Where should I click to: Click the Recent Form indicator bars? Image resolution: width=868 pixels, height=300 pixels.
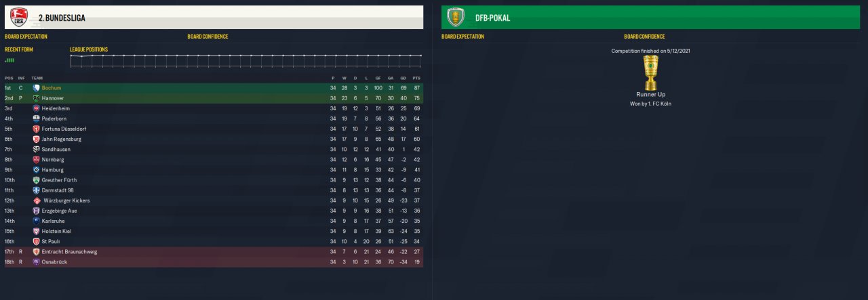coord(9,60)
